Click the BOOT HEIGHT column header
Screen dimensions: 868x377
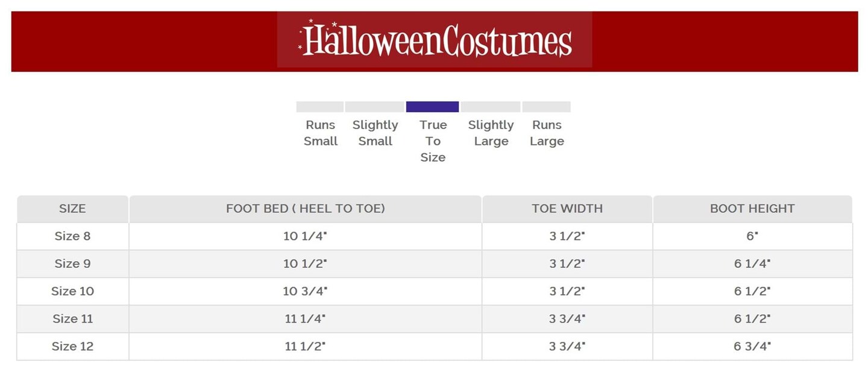click(752, 209)
